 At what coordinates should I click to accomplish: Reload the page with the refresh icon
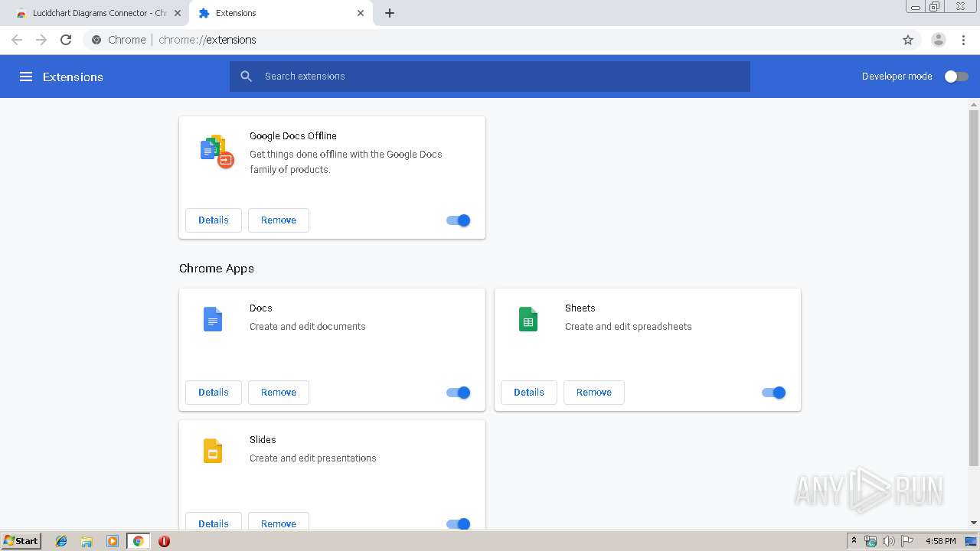(66, 40)
